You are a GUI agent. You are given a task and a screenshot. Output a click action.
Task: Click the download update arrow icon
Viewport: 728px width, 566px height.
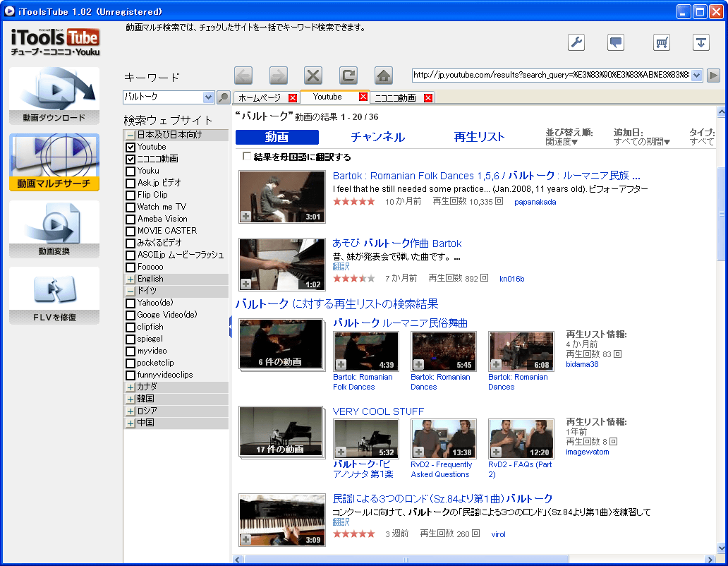coord(701,43)
